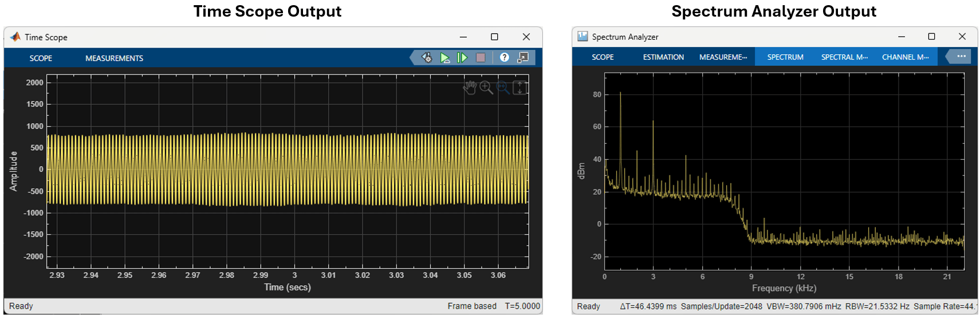980x318 pixels.
Task: Select the Zoom In magnifier tool
Action: (486, 88)
